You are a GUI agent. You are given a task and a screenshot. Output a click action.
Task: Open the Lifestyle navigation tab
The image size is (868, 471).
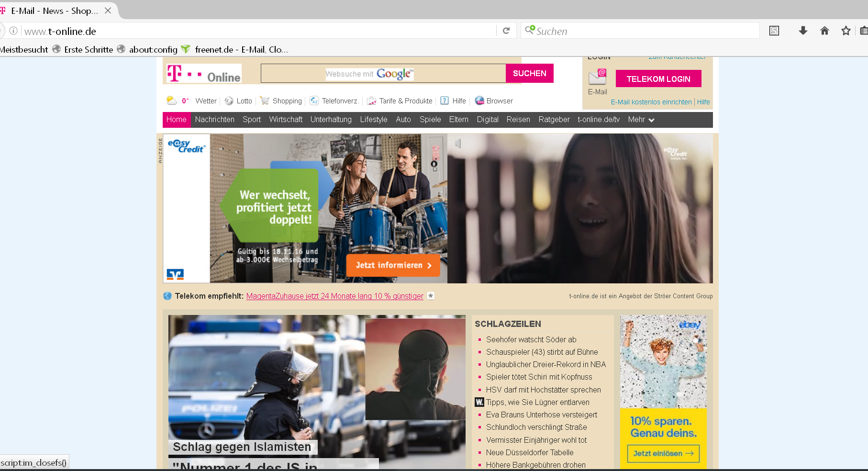[374, 120]
